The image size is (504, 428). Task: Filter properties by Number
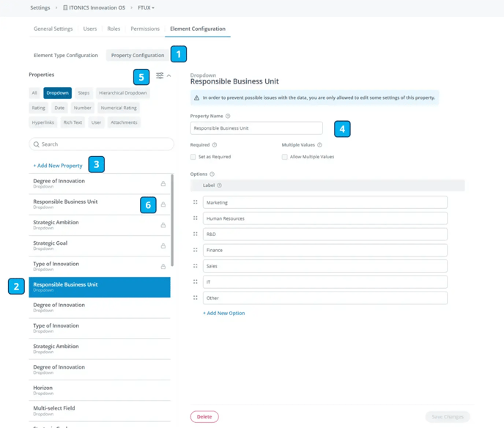[x=83, y=108]
